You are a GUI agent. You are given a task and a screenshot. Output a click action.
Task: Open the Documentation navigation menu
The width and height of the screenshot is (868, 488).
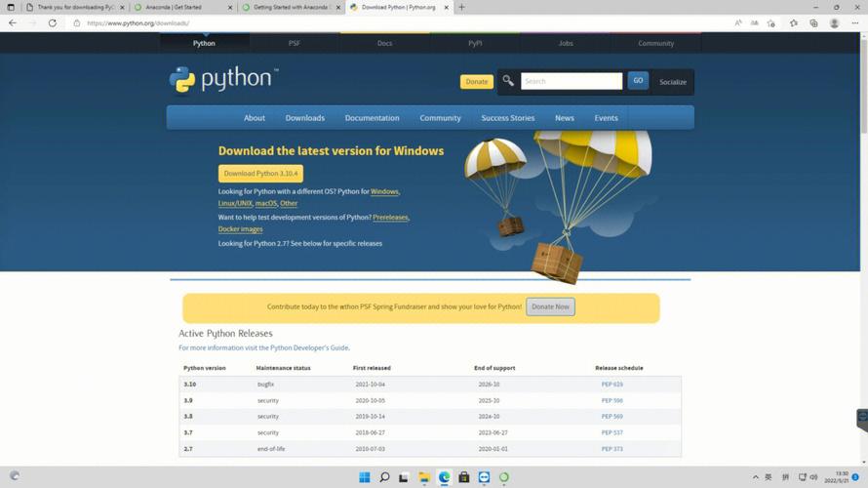click(372, 118)
